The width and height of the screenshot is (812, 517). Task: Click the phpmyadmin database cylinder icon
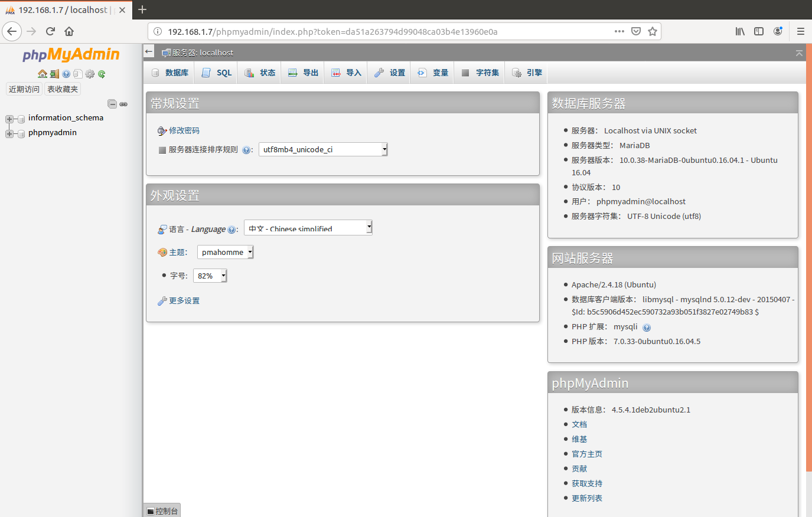(21, 133)
